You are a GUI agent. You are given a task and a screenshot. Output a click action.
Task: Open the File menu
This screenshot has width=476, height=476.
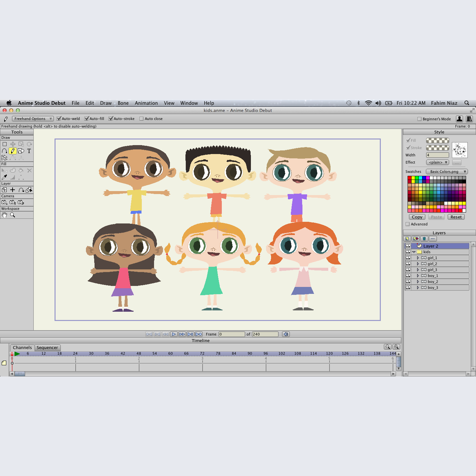pos(75,103)
